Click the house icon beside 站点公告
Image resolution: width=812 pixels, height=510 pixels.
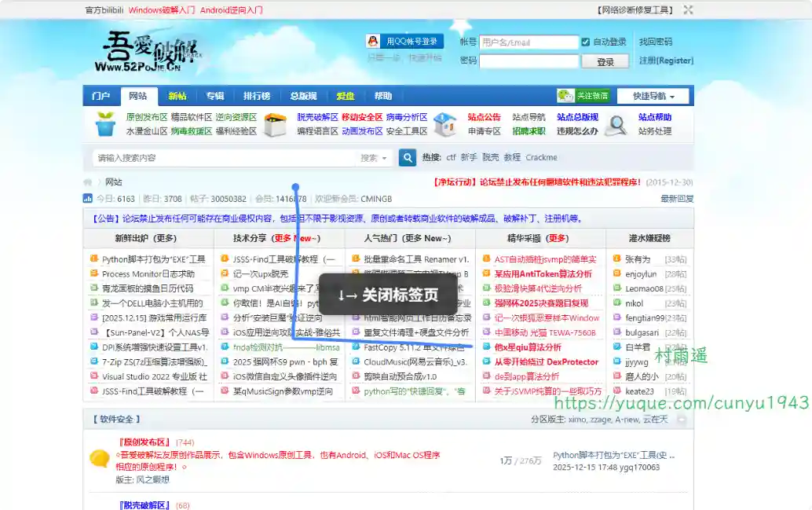point(445,124)
